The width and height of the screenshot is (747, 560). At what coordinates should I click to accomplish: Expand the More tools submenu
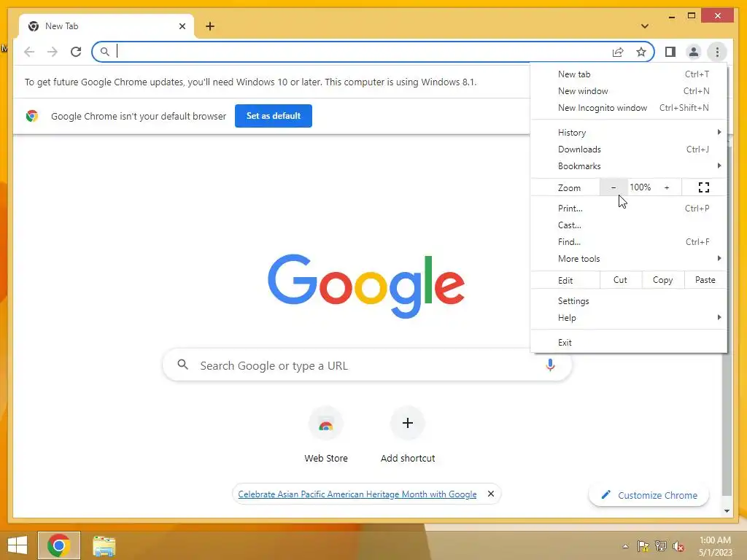pos(629,258)
